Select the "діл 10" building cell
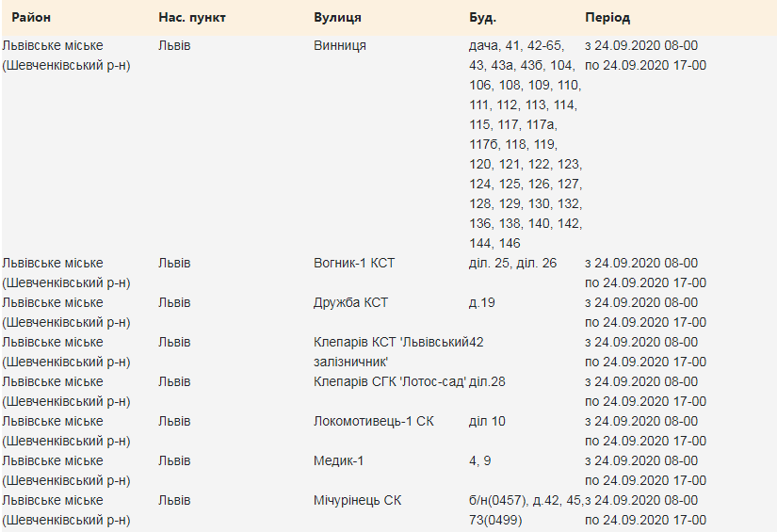The width and height of the screenshot is (777, 532). coord(487,421)
